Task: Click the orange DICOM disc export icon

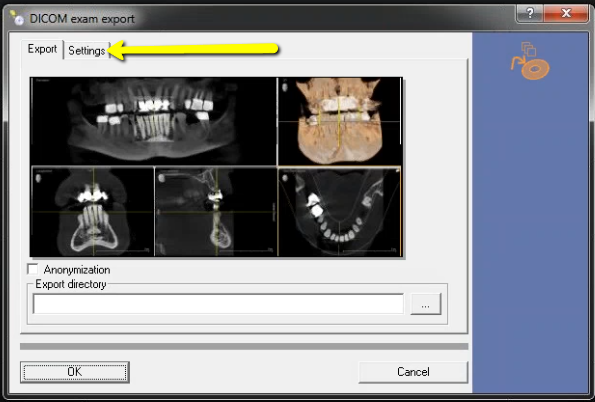Action: point(530,61)
